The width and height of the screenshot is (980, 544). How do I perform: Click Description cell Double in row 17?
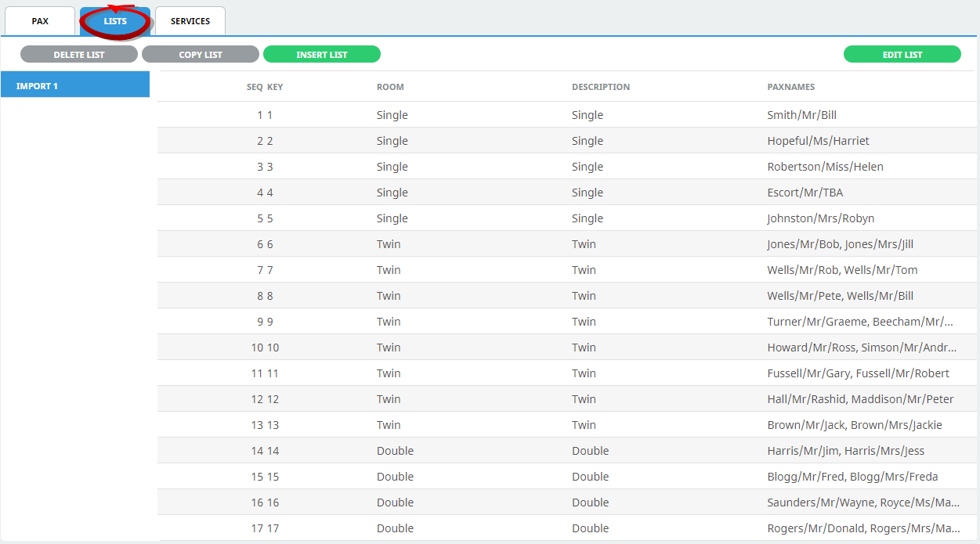click(x=591, y=528)
